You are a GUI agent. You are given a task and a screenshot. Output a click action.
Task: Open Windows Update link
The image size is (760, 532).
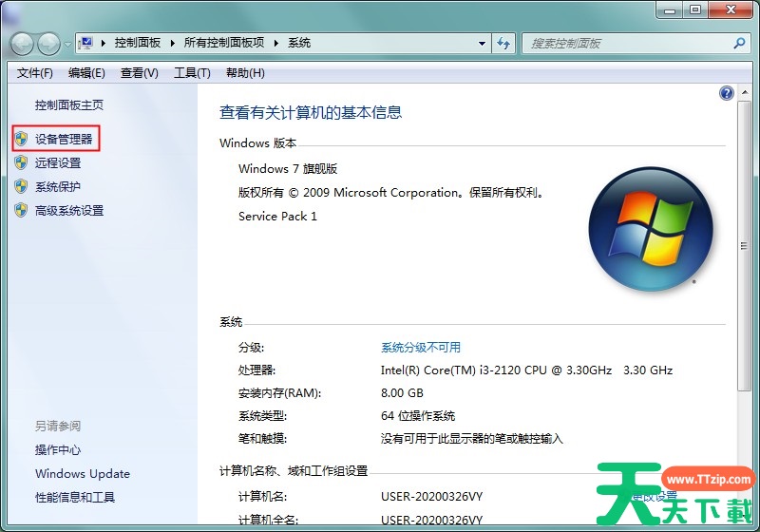83,473
